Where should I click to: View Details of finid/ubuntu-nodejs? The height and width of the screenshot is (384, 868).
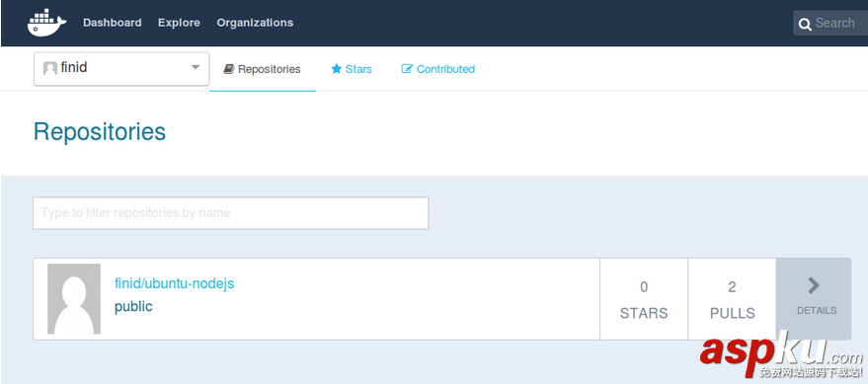[814, 299]
